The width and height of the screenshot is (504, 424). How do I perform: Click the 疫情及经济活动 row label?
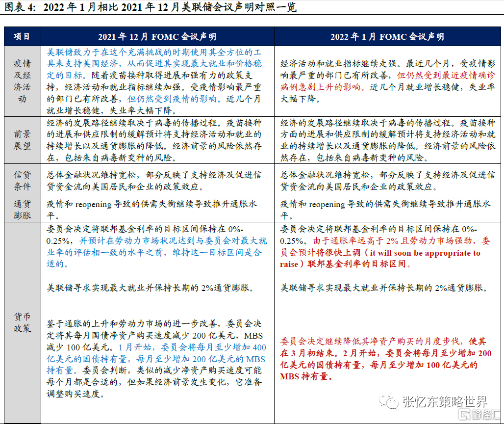(x=22, y=81)
